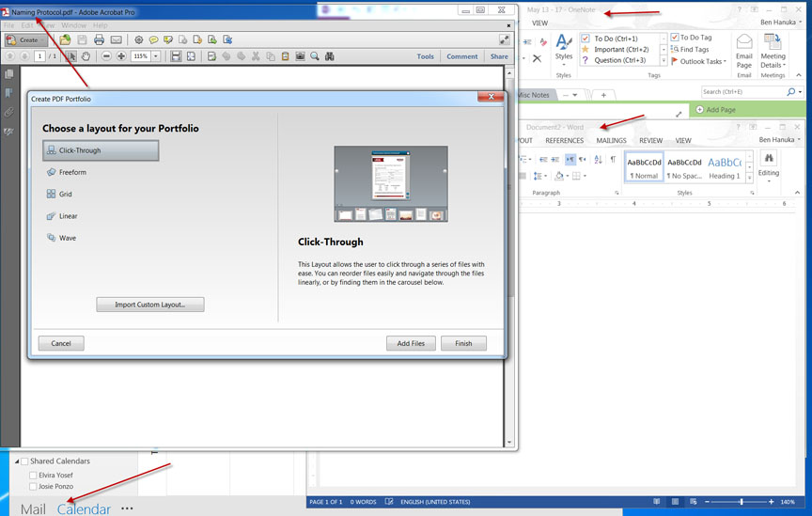Click Finish in portfolio dialog
Viewport: 812px width, 516px height.
click(x=463, y=343)
